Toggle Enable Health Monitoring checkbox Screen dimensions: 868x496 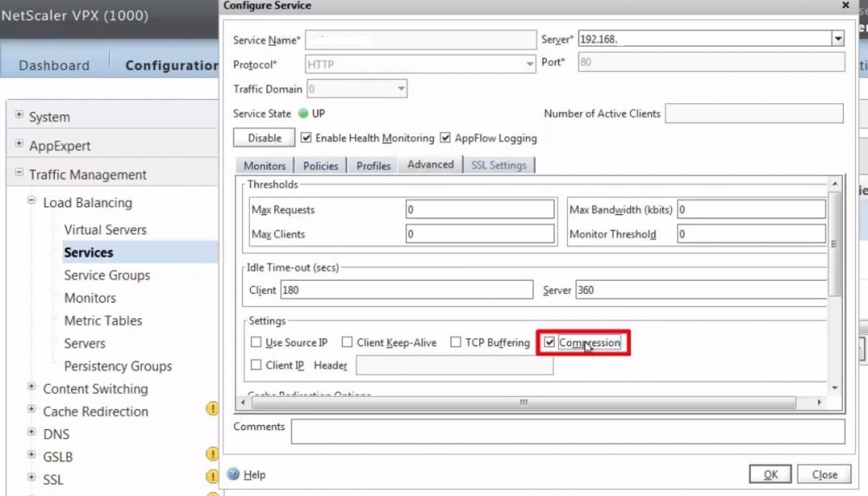click(x=306, y=138)
